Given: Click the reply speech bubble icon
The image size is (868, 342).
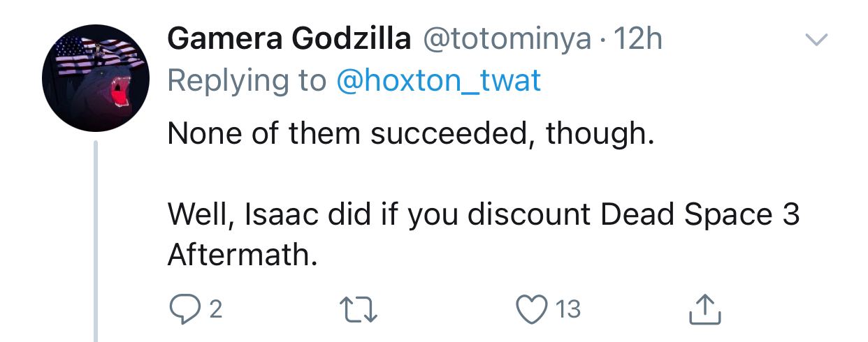Looking at the screenshot, I should pos(184,308).
